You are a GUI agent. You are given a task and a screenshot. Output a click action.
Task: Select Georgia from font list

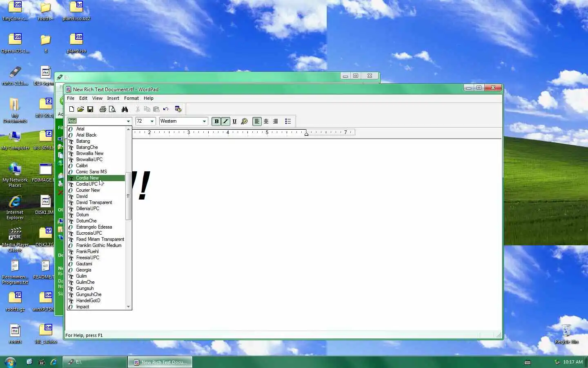[x=96, y=270]
